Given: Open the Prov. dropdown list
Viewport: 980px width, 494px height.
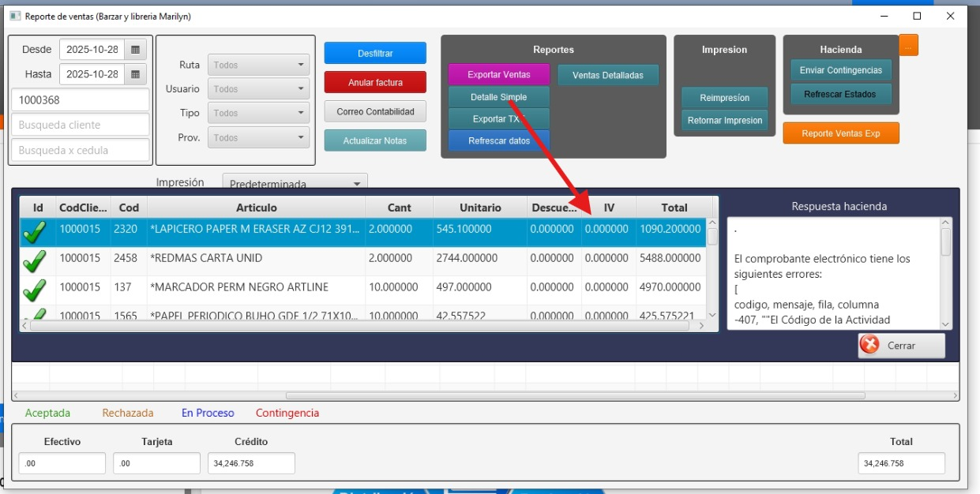Looking at the screenshot, I should [x=258, y=138].
